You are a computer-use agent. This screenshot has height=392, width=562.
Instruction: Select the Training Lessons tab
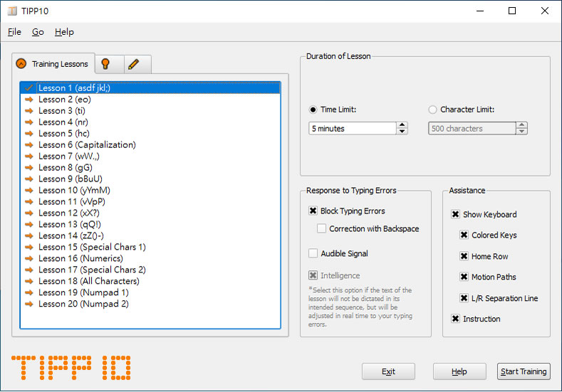click(53, 64)
